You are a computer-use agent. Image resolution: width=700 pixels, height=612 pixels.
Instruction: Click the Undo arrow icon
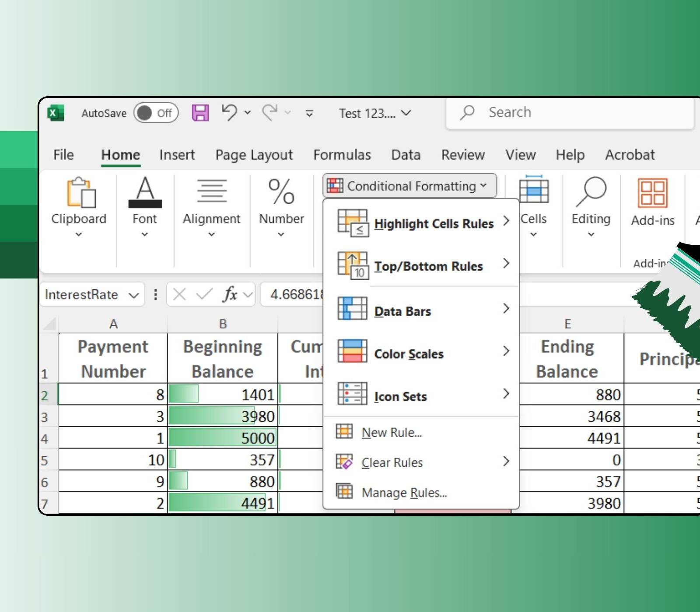click(229, 113)
